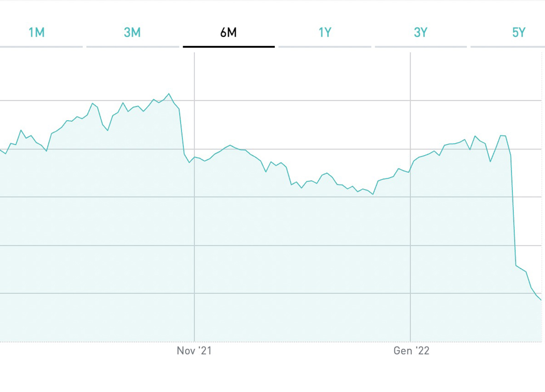Click the Gen '22 axis label
The width and height of the screenshot is (545, 392).
[x=411, y=351]
